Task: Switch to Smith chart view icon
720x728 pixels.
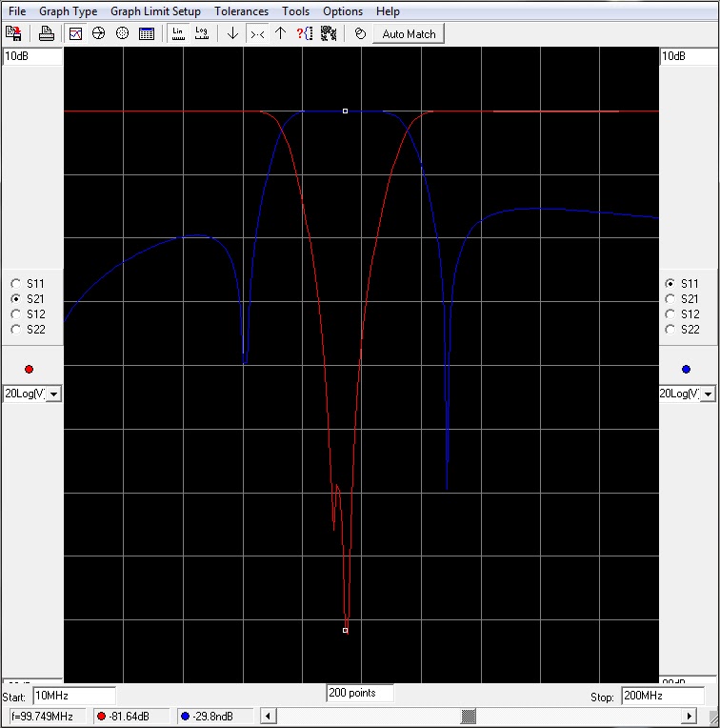Action: pos(99,33)
